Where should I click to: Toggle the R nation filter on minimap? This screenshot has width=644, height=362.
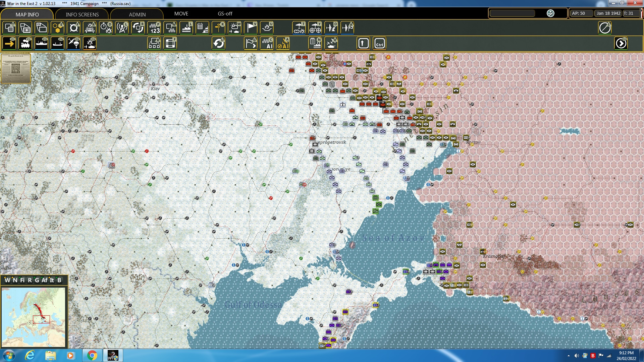point(30,280)
